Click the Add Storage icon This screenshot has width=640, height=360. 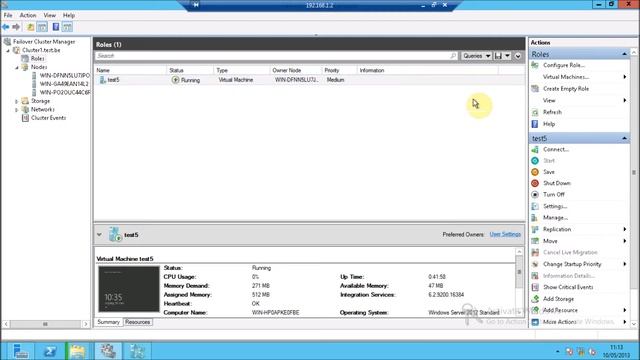pyautogui.click(x=535, y=299)
